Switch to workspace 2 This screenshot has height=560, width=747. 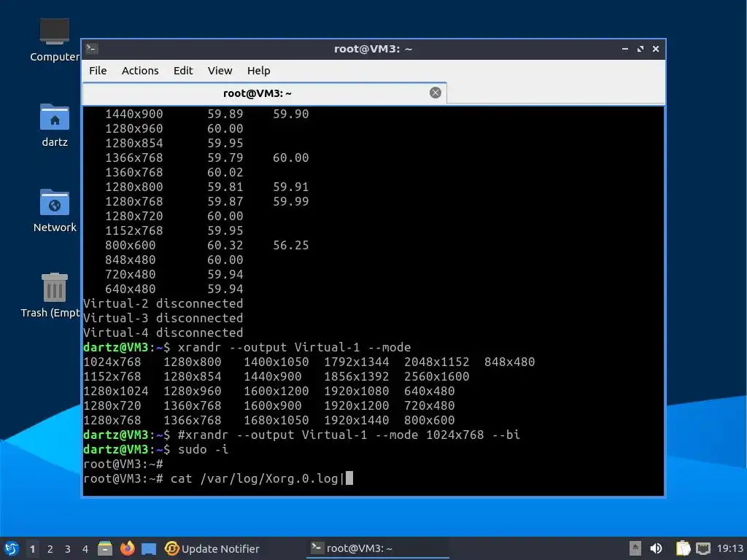point(50,548)
